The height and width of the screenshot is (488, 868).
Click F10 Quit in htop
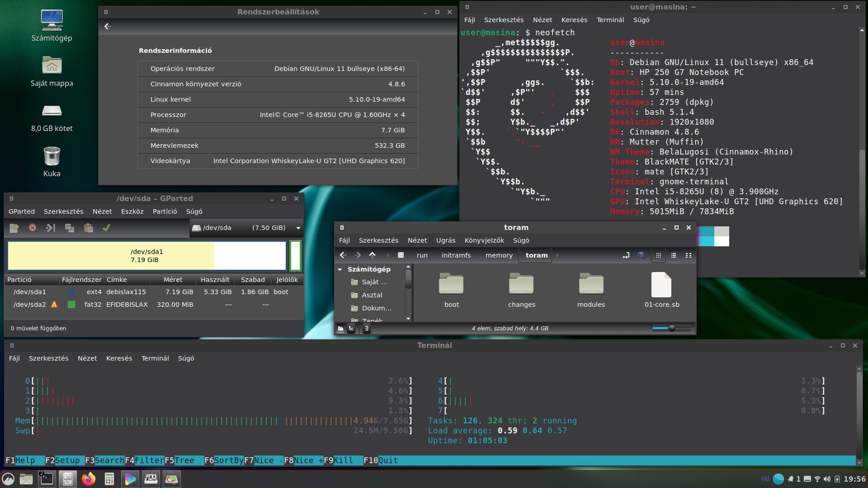coord(381,460)
